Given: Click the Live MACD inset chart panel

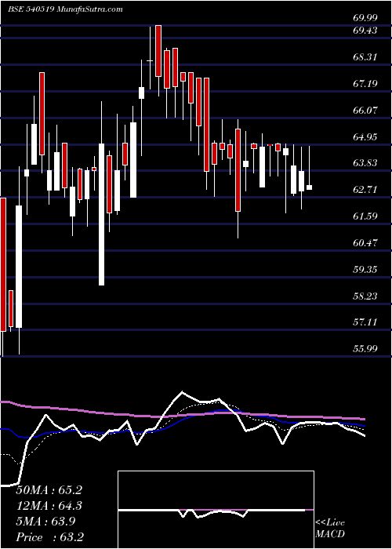Looking at the screenshot, I should [x=216, y=510].
